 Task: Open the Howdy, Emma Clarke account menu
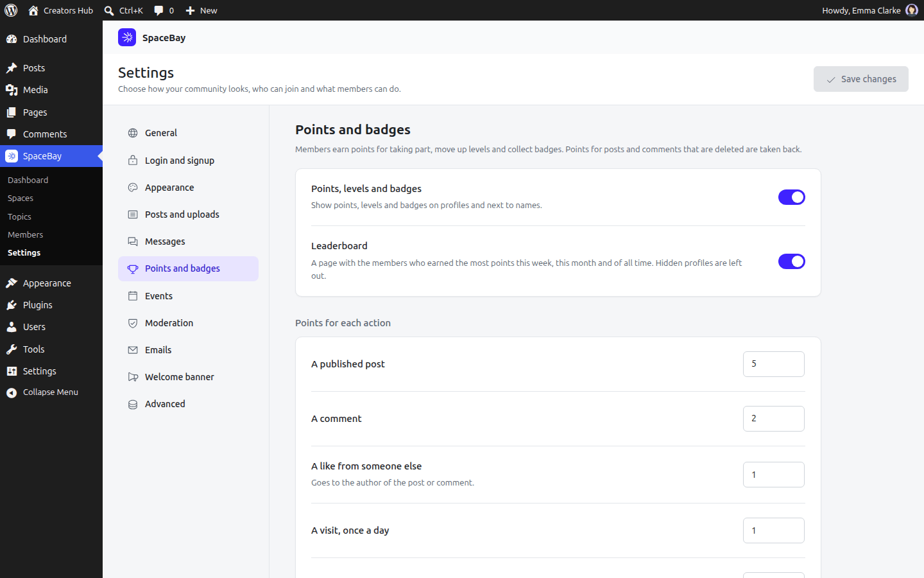[x=870, y=10]
